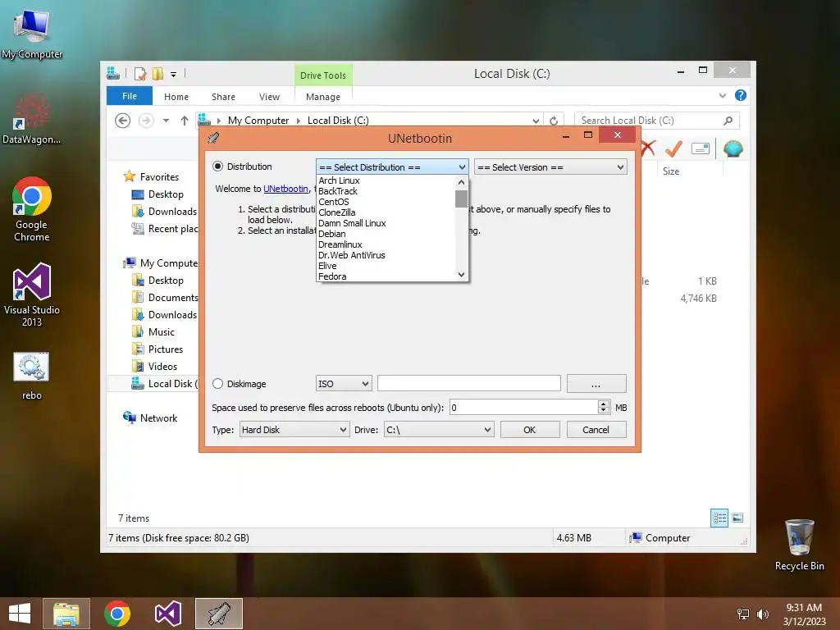
Task: Open the View ribbon tab
Action: [269, 97]
